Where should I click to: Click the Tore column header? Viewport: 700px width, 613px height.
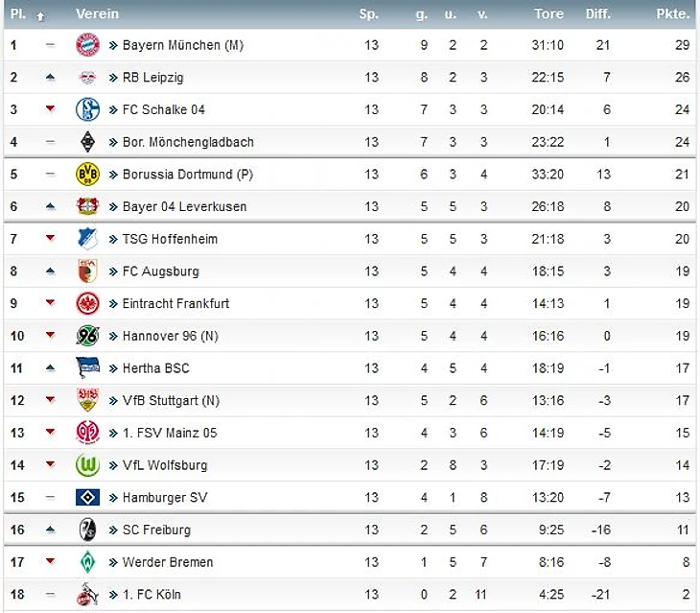(x=548, y=14)
